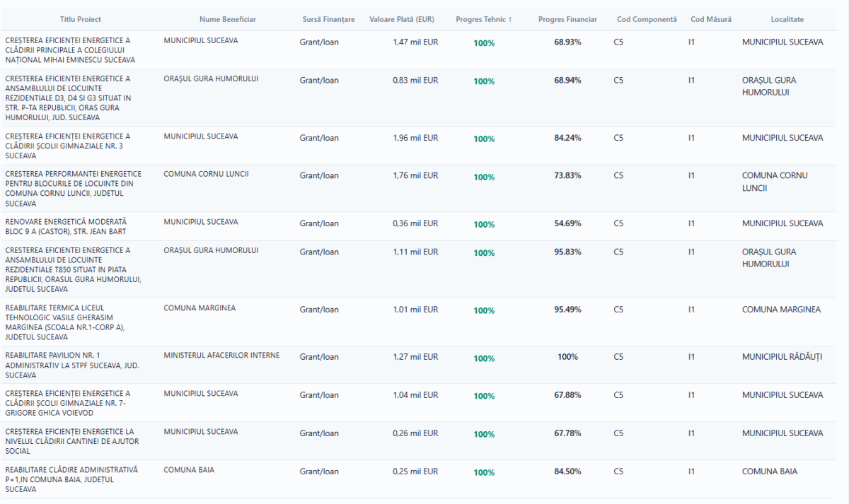
Task: Click the Cod Componentă column header
Action: (647, 19)
